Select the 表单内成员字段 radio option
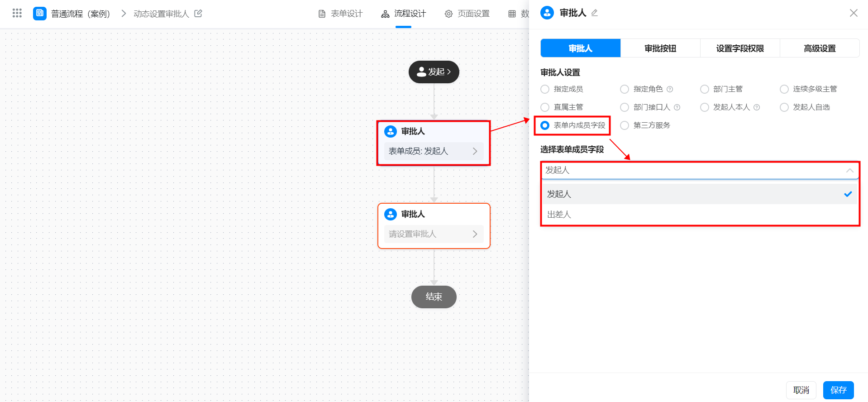 545,125
